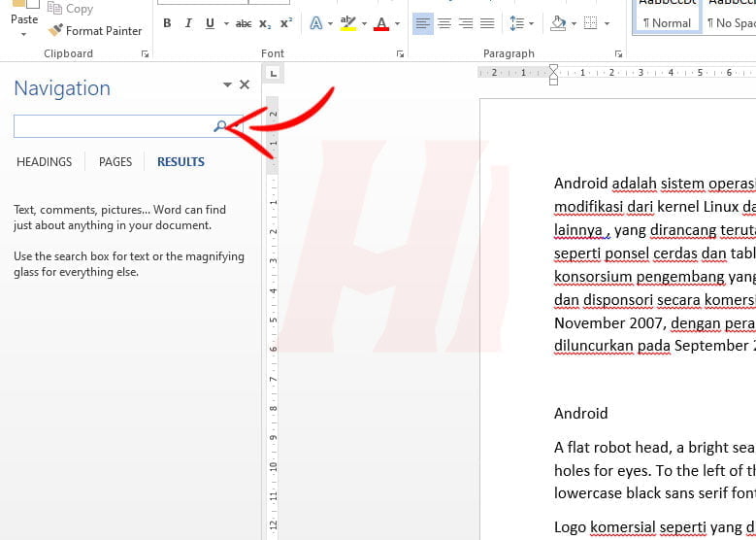Click the text 'konsorsium pengembang'
Viewport: 756px width, 540px height.
click(x=639, y=277)
